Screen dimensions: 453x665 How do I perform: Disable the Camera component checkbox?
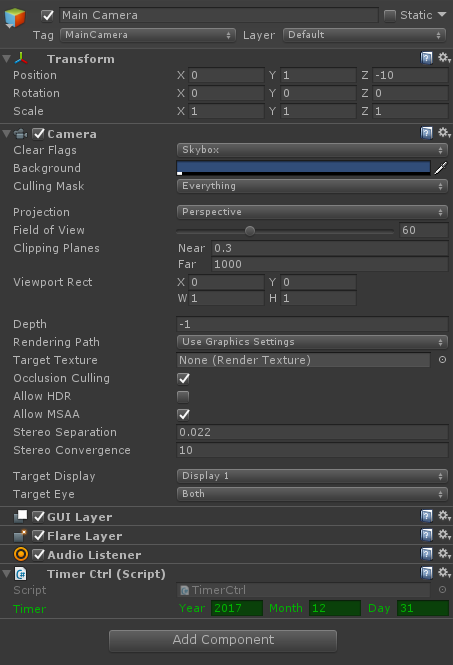point(39,134)
